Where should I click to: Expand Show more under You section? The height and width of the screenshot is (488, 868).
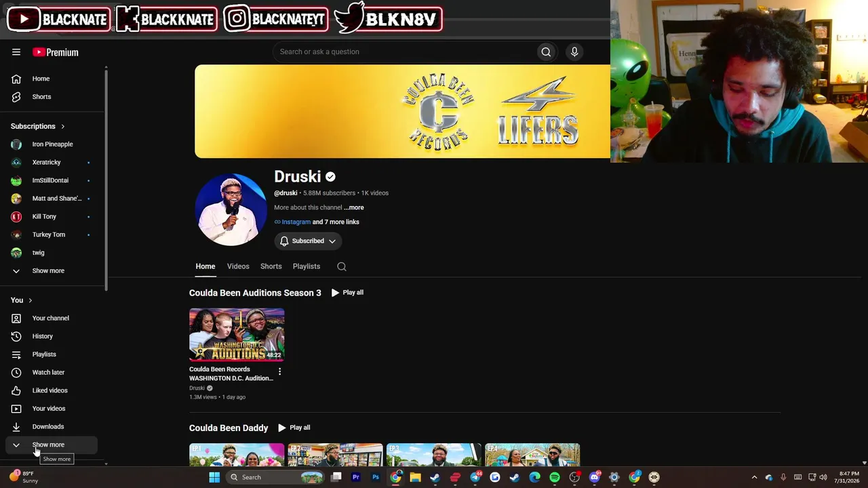53,445
